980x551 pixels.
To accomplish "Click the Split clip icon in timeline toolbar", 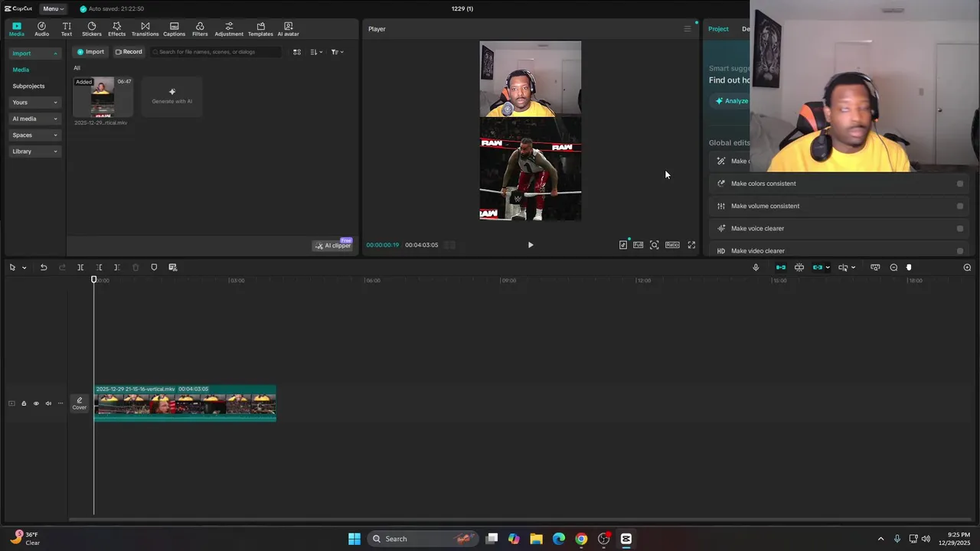I will [80, 267].
